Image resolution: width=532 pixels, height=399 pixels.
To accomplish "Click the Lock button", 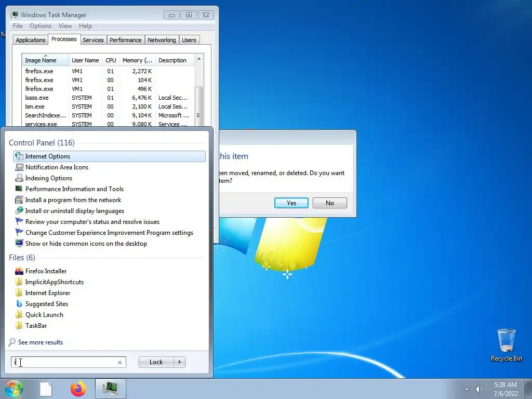I will pos(156,362).
